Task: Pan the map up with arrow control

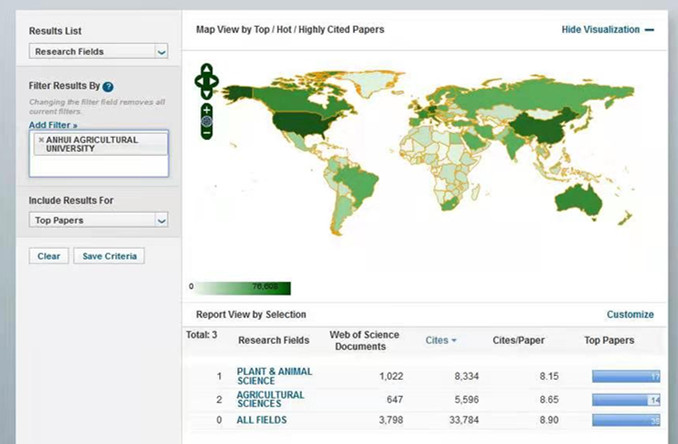Action: pos(206,69)
